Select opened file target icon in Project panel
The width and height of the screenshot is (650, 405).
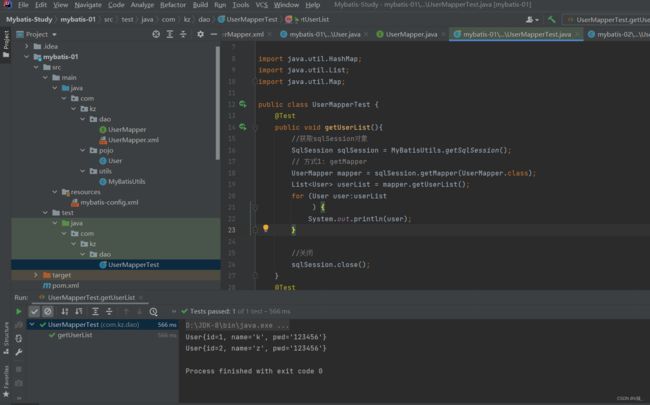click(156, 34)
